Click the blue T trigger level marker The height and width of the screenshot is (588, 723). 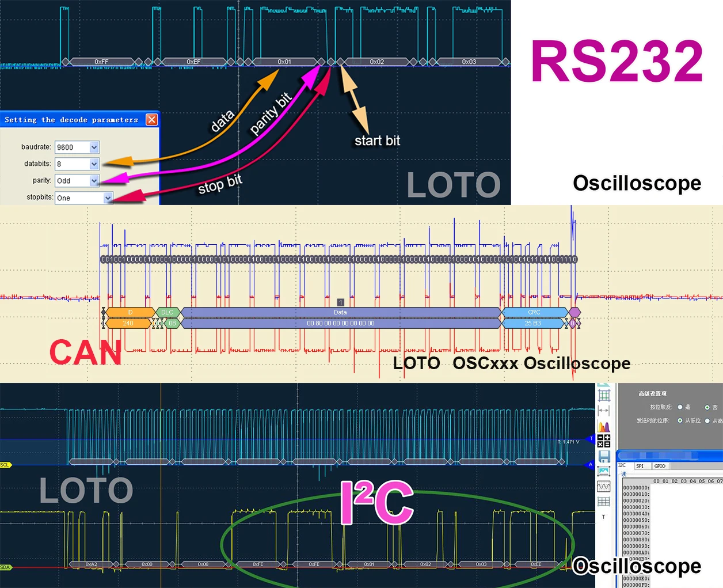591,439
